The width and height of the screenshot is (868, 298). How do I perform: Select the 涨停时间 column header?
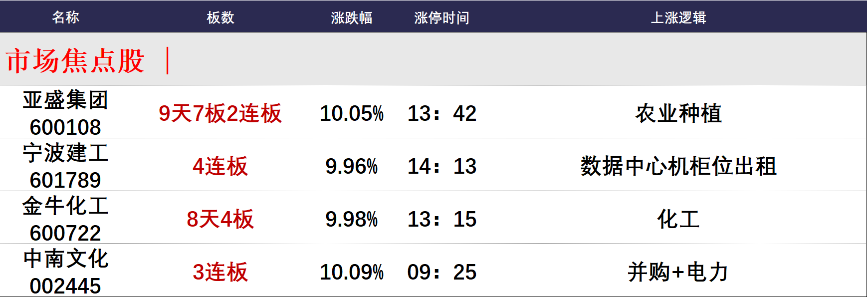[x=441, y=17]
